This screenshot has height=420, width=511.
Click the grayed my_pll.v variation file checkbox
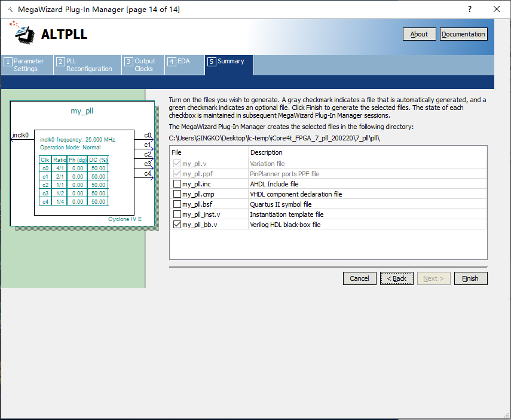pyautogui.click(x=177, y=164)
